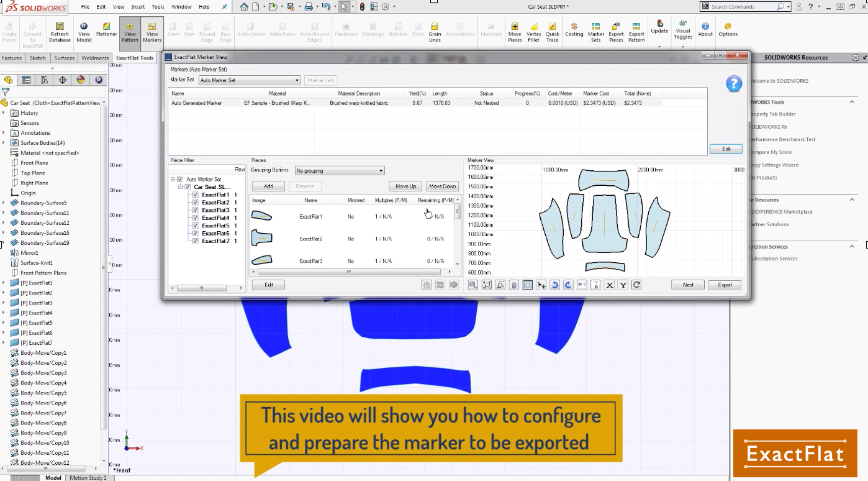Expand the History node in feature tree
This screenshot has width=868, height=481.
click(x=4, y=113)
